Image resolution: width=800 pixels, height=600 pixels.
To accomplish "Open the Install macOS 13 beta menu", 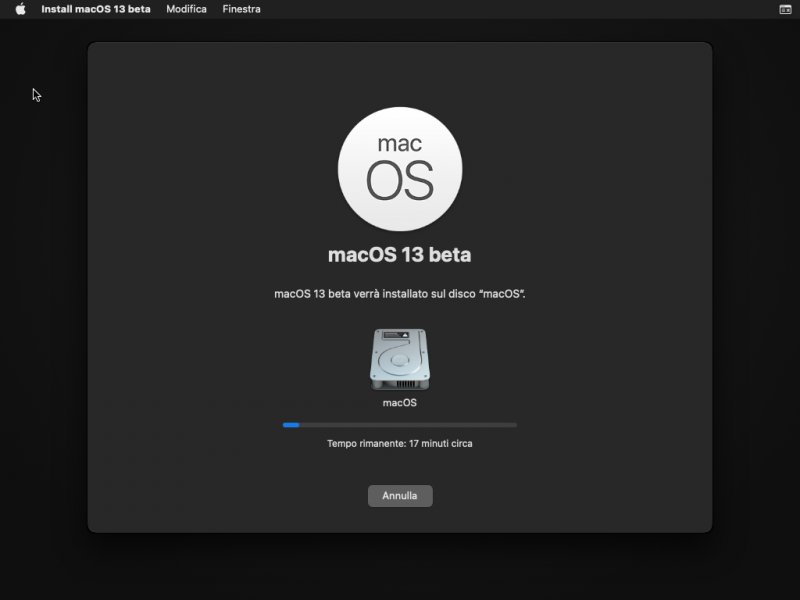I will pyautogui.click(x=96, y=9).
